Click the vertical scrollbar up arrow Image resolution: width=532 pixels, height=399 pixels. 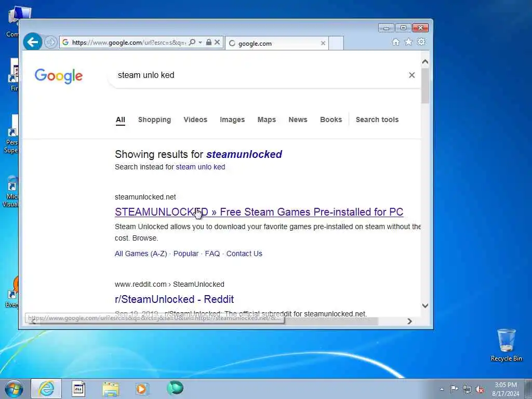[425, 62]
